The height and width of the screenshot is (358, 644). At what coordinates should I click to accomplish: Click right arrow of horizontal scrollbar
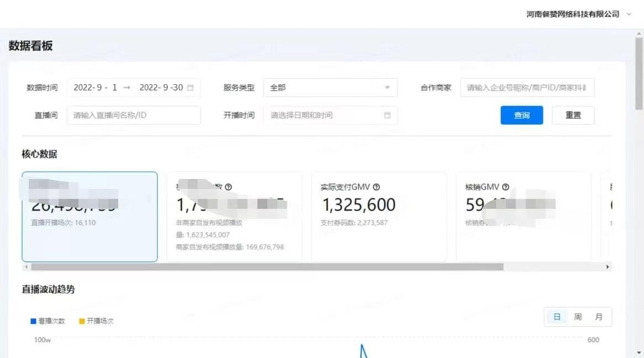pyautogui.click(x=608, y=267)
